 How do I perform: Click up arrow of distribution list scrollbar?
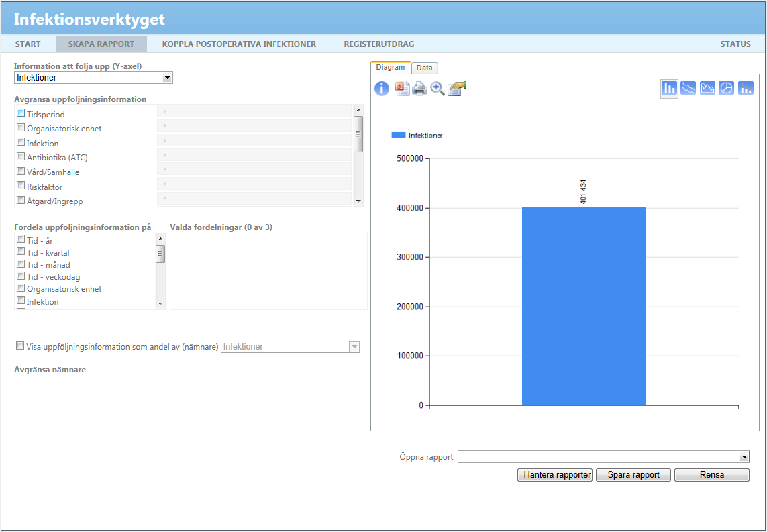160,239
